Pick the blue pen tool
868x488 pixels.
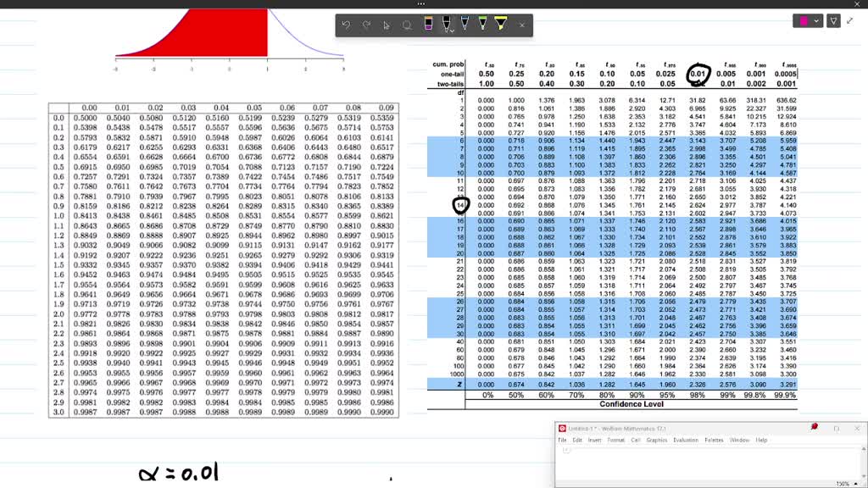[x=465, y=25]
